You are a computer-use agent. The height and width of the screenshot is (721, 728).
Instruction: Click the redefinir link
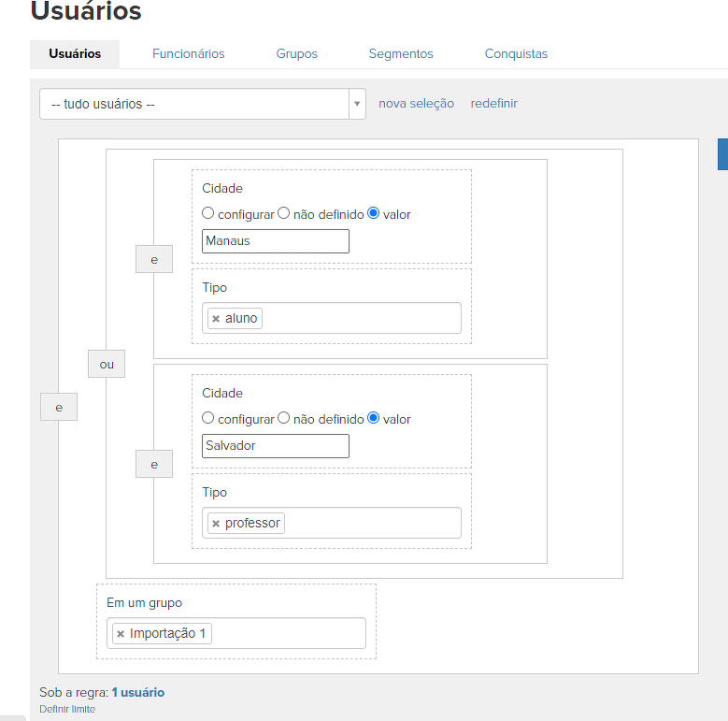(493, 104)
